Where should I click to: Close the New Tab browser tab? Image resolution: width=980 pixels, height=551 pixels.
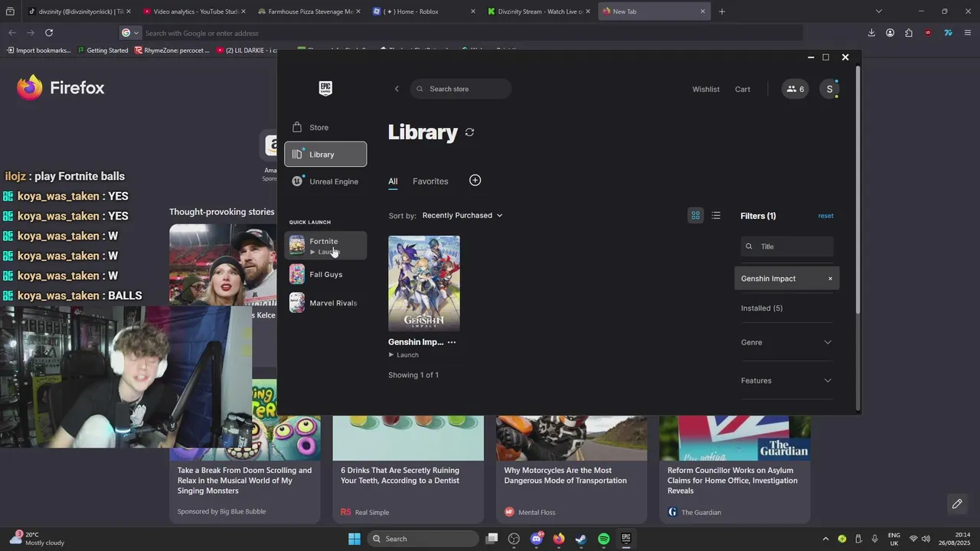(702, 11)
